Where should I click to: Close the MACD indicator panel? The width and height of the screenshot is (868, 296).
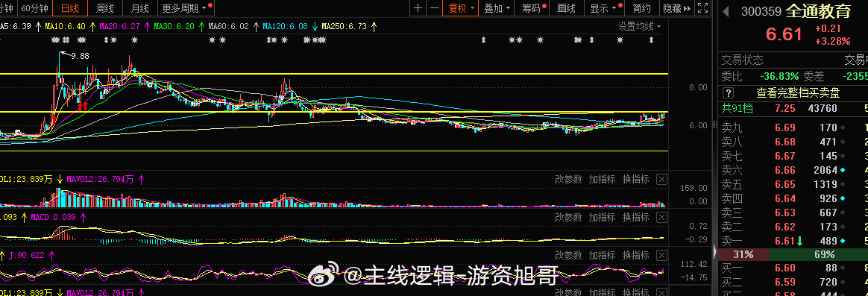pyautogui.click(x=661, y=218)
